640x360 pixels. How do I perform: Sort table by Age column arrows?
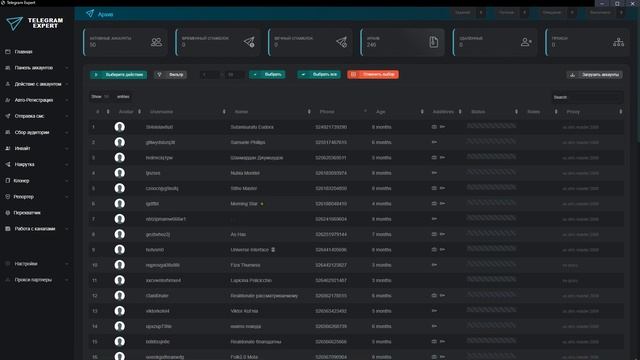422,112
